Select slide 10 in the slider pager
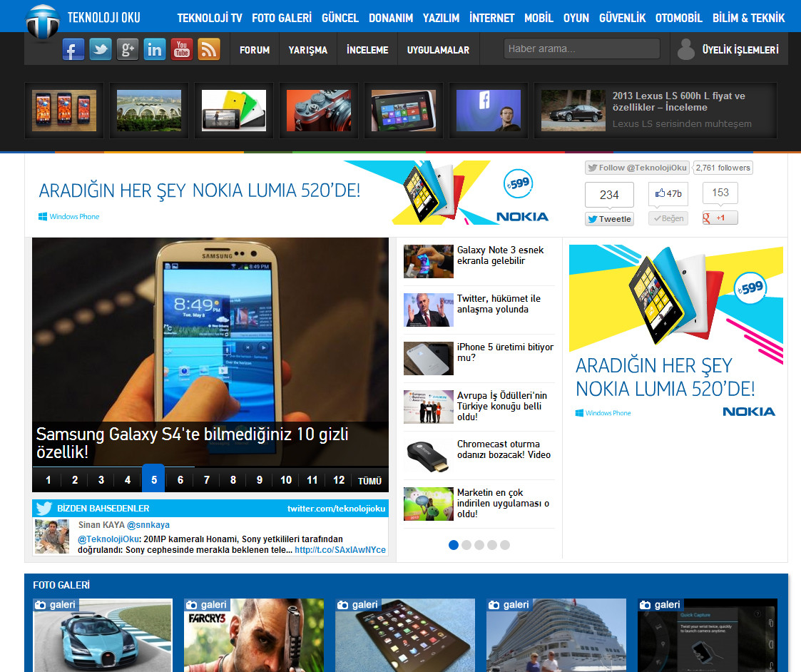The width and height of the screenshot is (801, 672). point(286,480)
